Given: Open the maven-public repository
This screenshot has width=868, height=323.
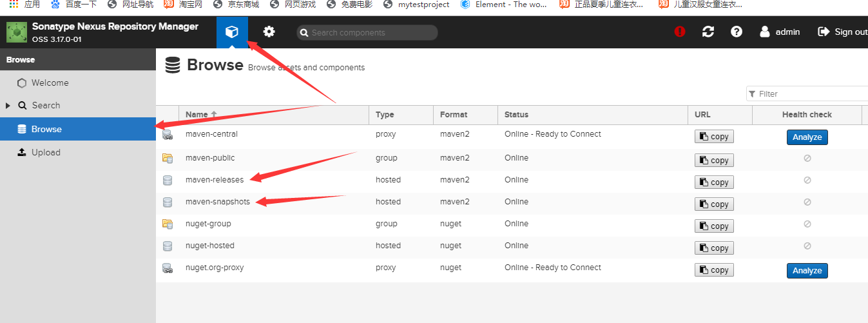Looking at the screenshot, I should click(210, 158).
